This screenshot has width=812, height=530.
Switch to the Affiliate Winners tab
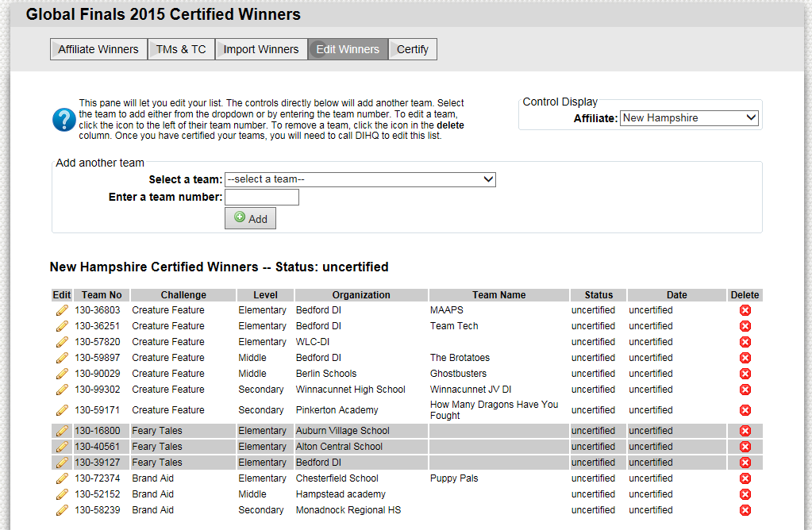[x=98, y=49]
